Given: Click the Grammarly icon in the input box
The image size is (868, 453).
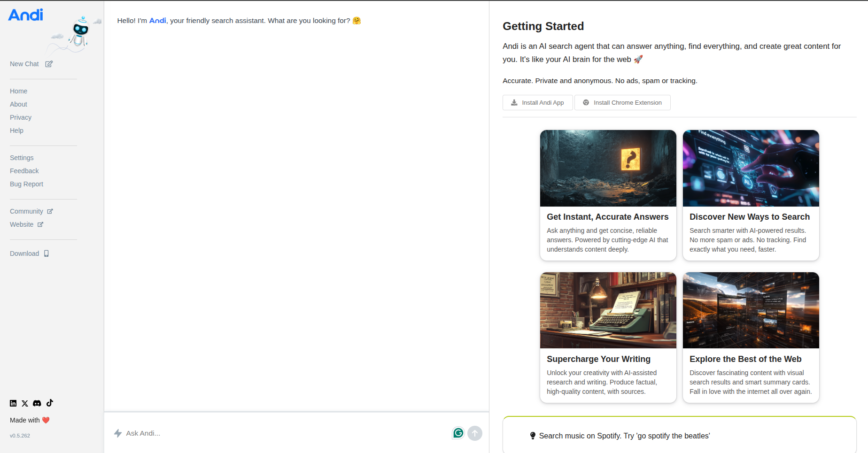Looking at the screenshot, I should click(x=458, y=433).
